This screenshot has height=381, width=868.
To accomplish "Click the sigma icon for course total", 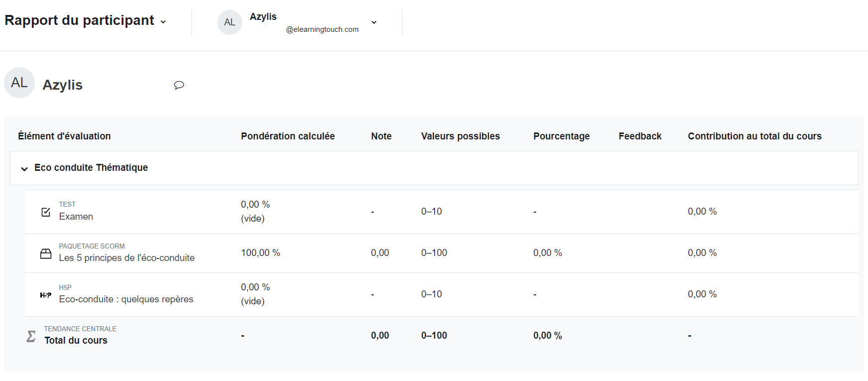I will (31, 336).
